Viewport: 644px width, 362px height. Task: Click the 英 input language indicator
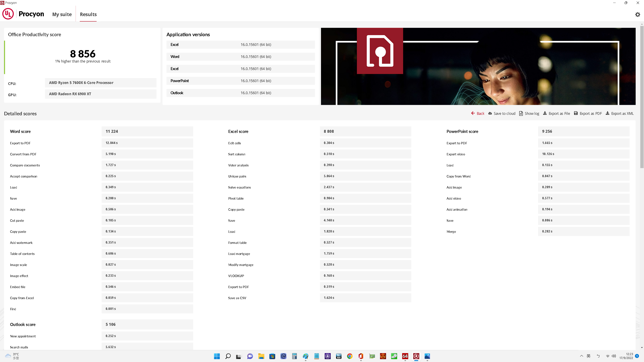pyautogui.click(x=588, y=356)
